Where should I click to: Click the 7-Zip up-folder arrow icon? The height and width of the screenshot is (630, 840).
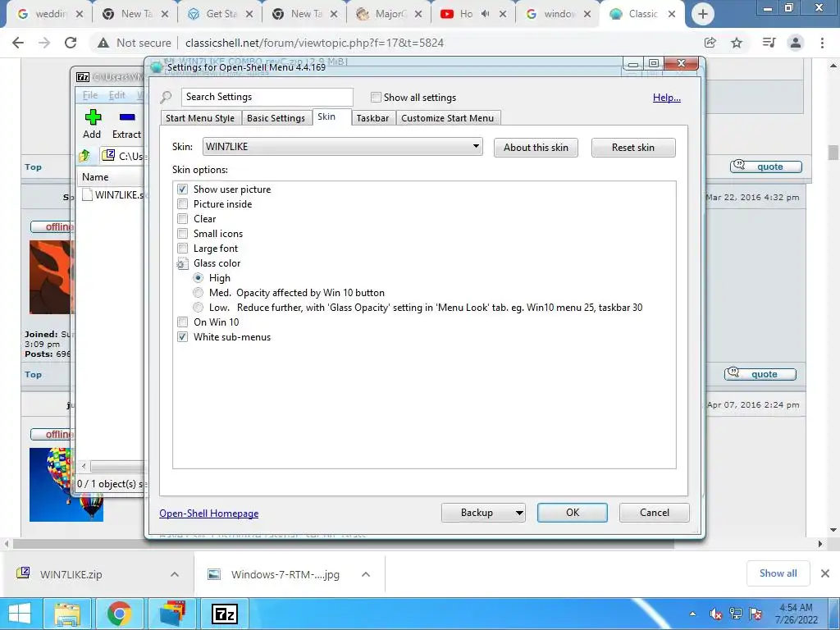[84, 156]
